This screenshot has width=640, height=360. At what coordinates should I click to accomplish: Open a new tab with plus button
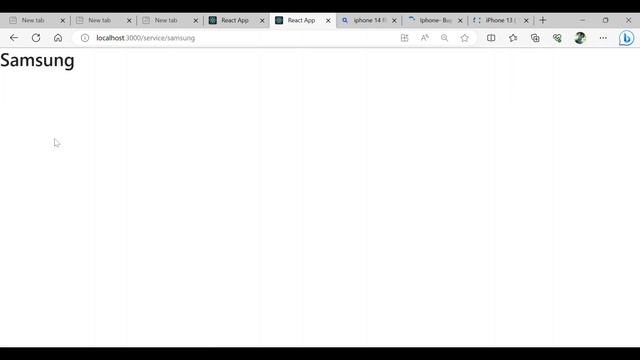[543, 20]
